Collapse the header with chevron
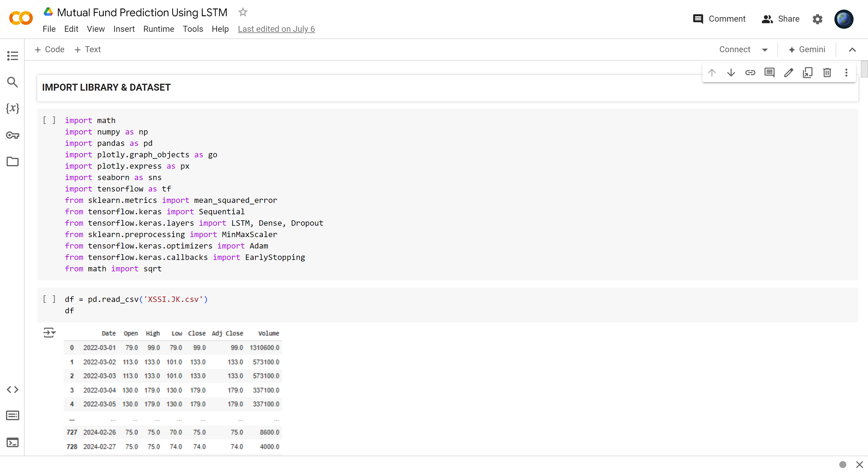The width and height of the screenshot is (868, 473). tap(852, 50)
